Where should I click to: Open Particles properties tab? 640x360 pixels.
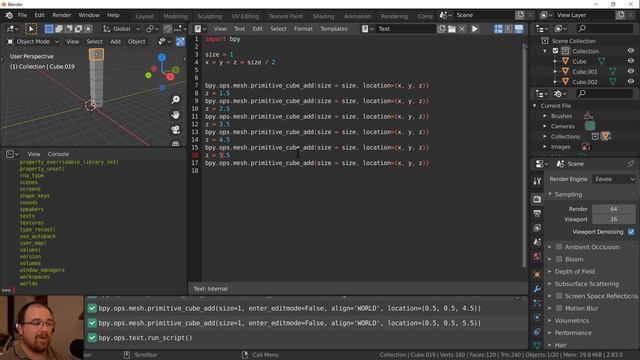pyautogui.click(x=537, y=303)
